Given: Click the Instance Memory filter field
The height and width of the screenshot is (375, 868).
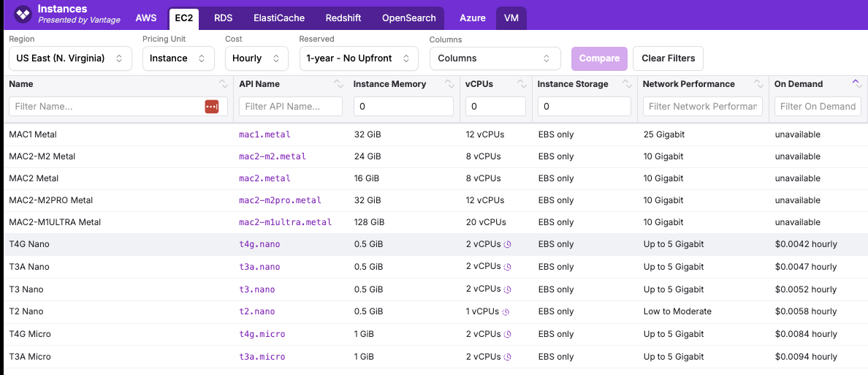Looking at the screenshot, I should [403, 106].
